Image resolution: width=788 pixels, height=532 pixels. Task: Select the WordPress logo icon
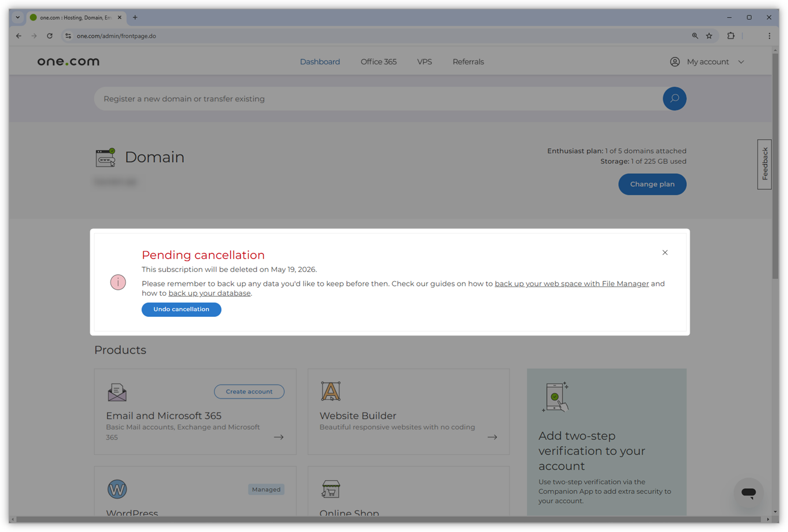click(x=117, y=488)
